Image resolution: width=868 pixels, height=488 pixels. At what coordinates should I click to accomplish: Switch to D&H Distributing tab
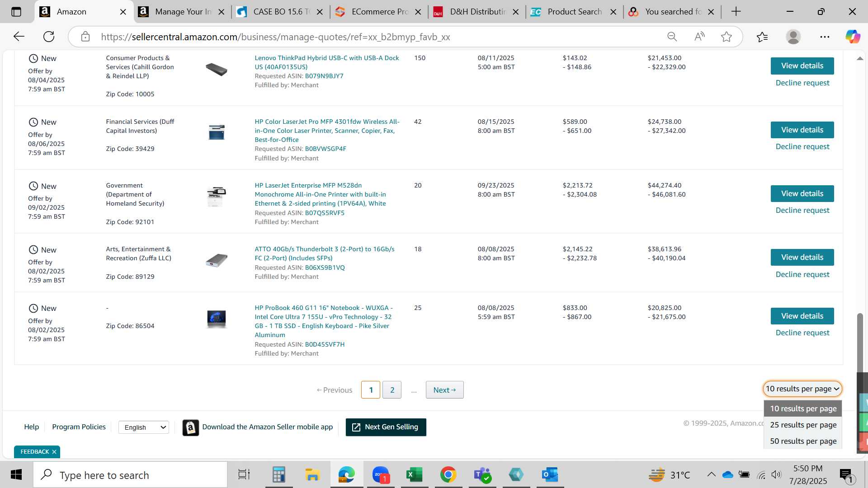click(x=477, y=12)
